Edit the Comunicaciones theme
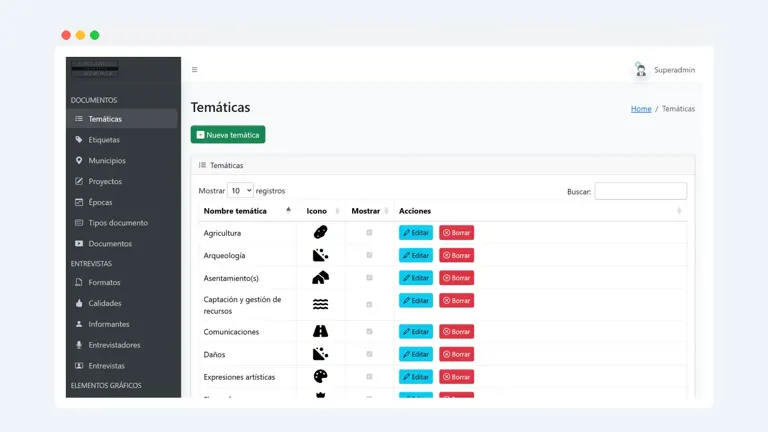The height and width of the screenshot is (432, 768). click(x=416, y=332)
